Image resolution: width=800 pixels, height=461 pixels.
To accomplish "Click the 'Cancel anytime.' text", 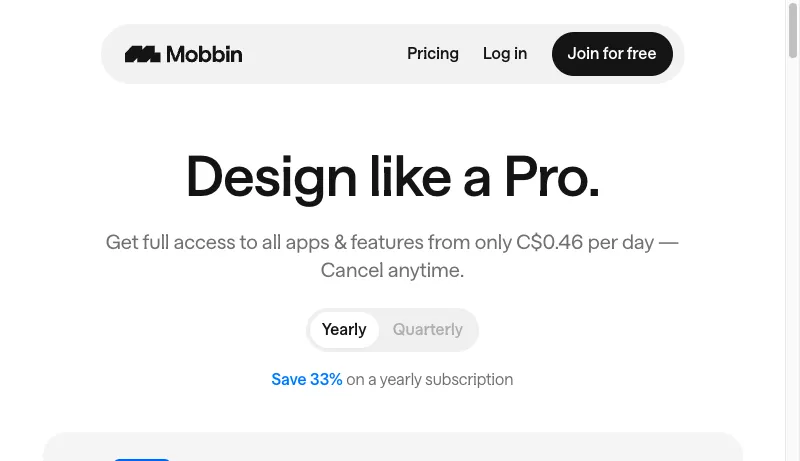I will pos(392,270).
